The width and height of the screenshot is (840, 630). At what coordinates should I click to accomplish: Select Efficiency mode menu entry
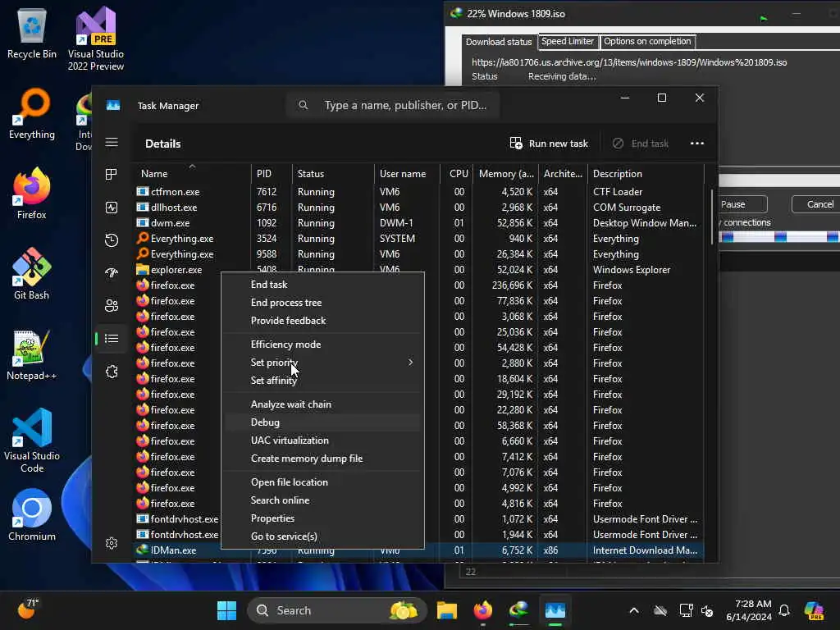point(322,345)
